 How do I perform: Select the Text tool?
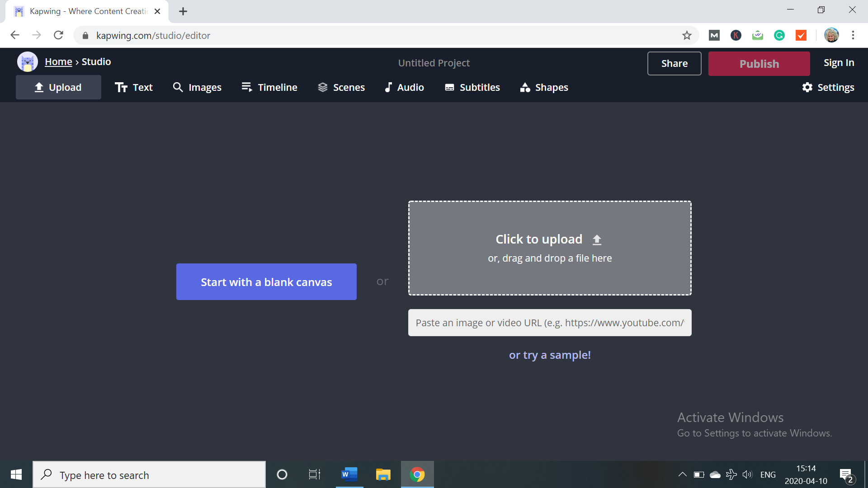click(x=134, y=87)
